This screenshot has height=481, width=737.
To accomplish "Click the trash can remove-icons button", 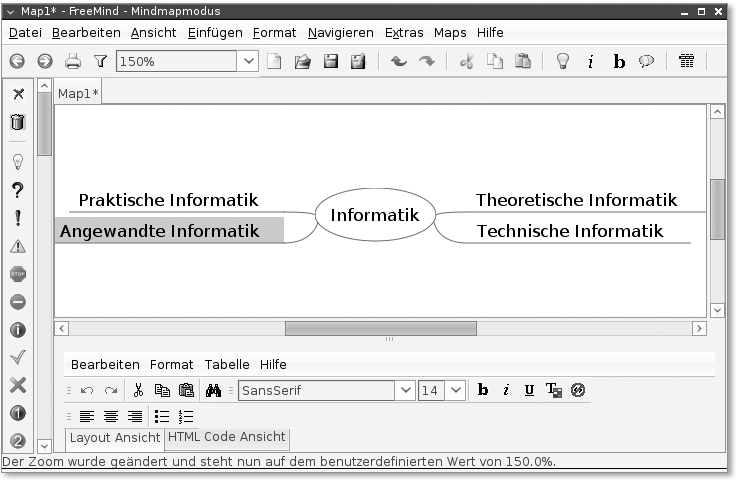I will (x=17, y=122).
